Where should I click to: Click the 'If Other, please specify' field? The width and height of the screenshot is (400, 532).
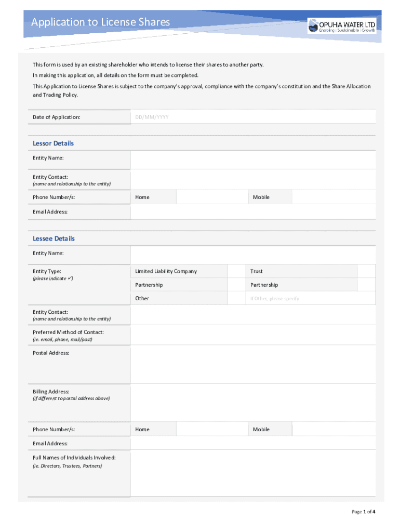(x=310, y=299)
